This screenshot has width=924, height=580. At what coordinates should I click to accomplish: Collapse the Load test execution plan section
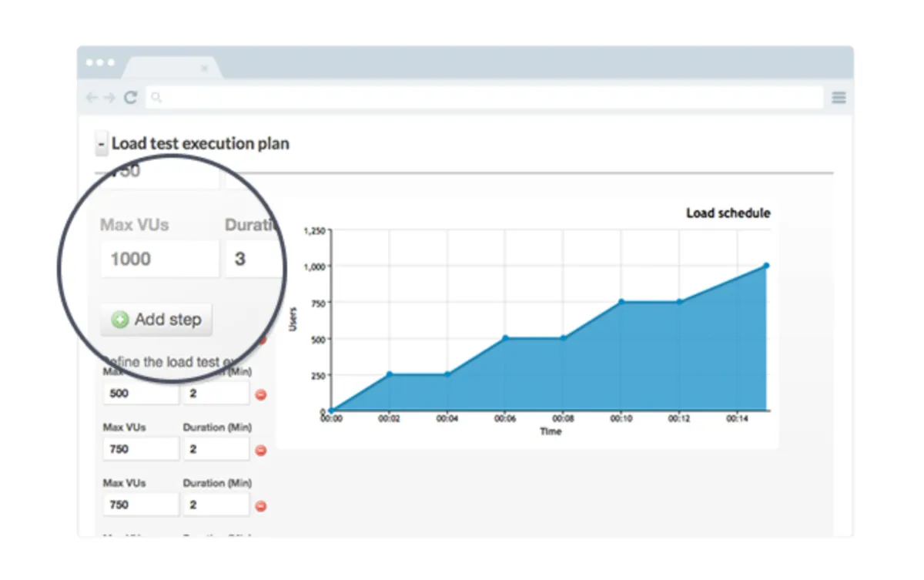[x=102, y=144]
